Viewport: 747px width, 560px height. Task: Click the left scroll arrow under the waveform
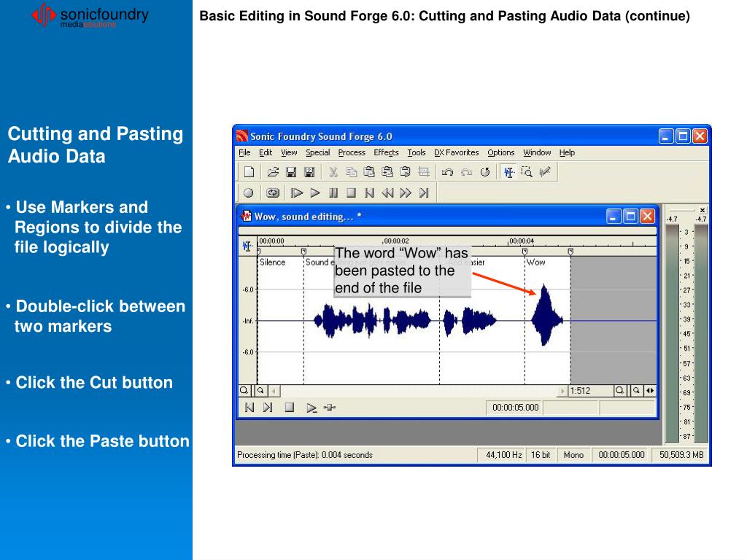point(274,391)
